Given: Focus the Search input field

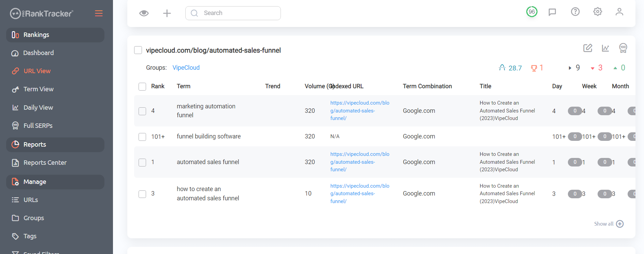Looking at the screenshot, I should [x=233, y=13].
